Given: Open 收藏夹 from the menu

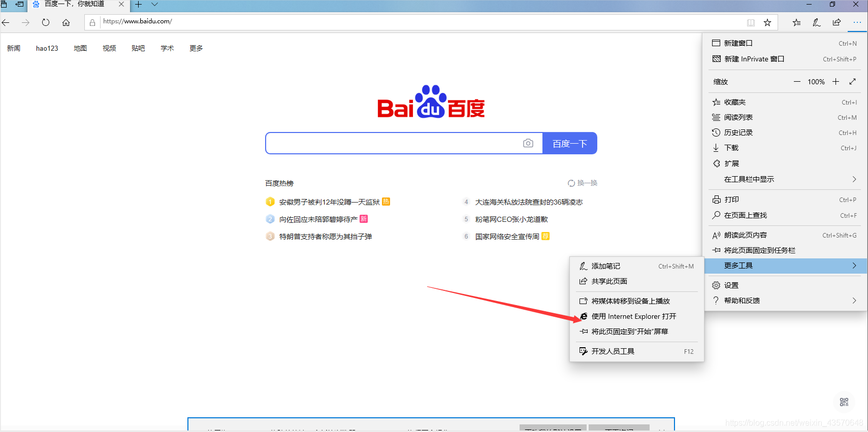Looking at the screenshot, I should tap(785, 102).
